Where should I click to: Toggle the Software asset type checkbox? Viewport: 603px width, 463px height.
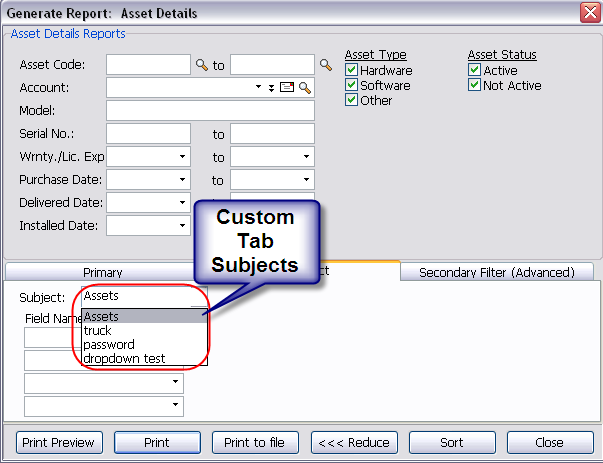pos(351,86)
